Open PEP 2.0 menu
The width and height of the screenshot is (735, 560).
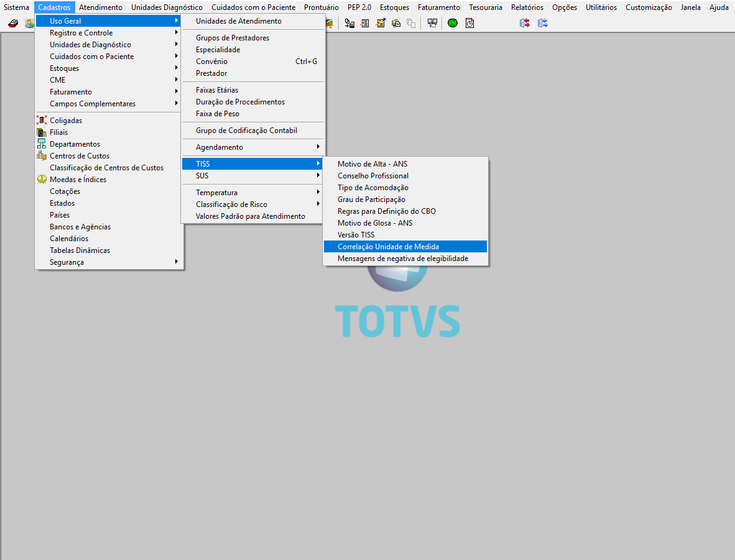tap(359, 7)
